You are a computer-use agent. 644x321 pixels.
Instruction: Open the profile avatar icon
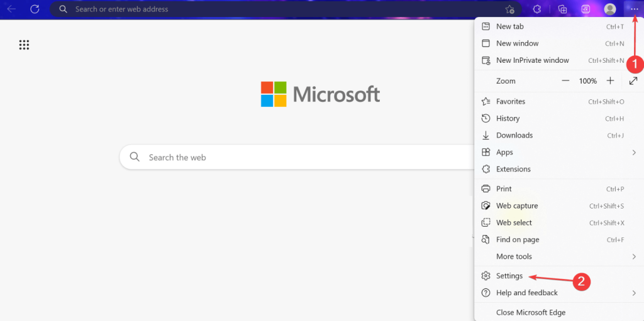[610, 9]
